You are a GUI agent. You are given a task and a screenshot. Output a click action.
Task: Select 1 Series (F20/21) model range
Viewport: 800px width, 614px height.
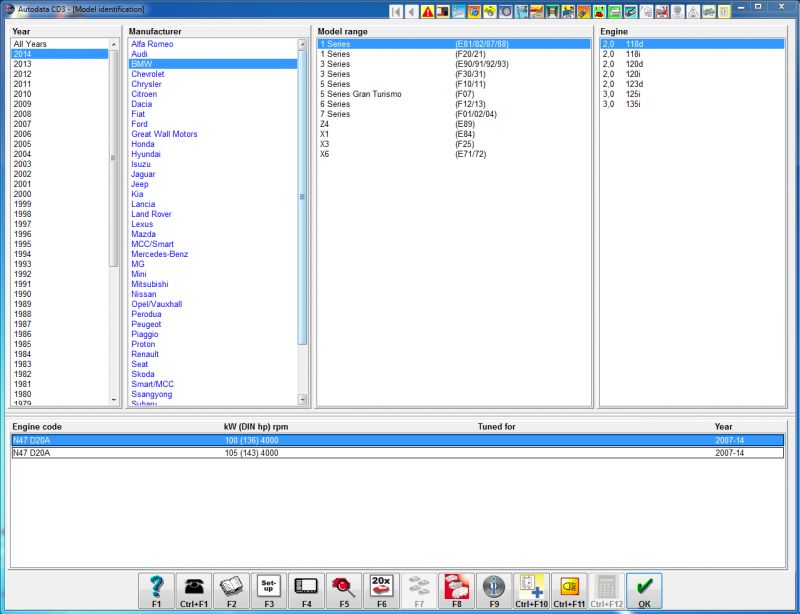click(454, 54)
